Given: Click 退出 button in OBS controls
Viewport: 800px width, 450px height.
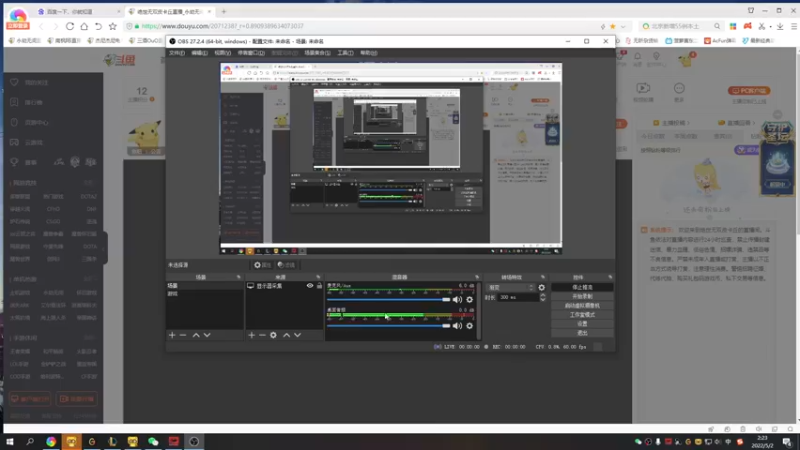Looking at the screenshot, I should point(582,333).
